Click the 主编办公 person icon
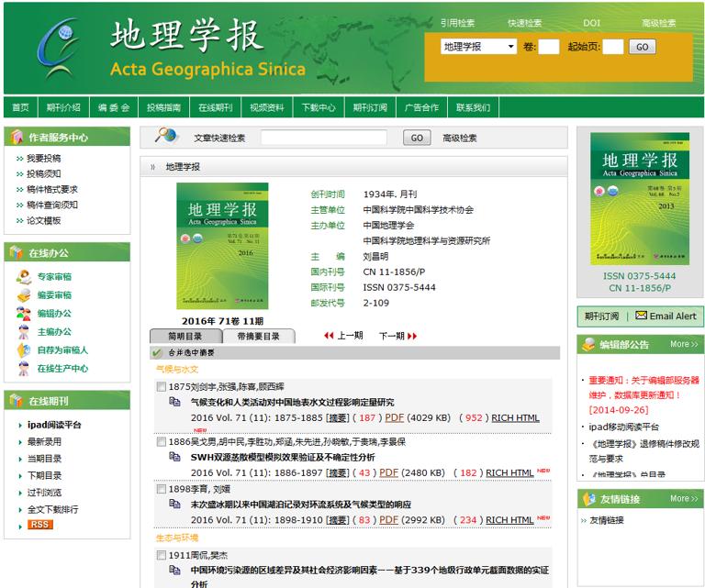This screenshot has height=588, width=705. pos(23,332)
